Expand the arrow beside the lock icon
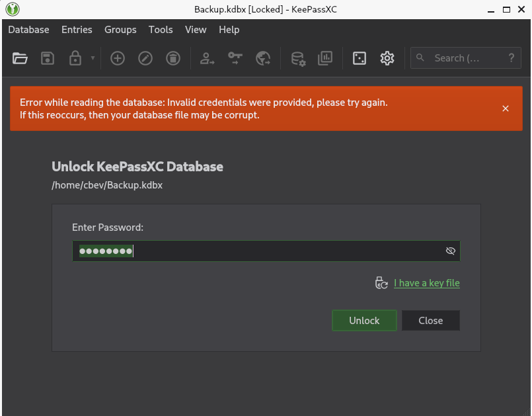 click(93, 58)
